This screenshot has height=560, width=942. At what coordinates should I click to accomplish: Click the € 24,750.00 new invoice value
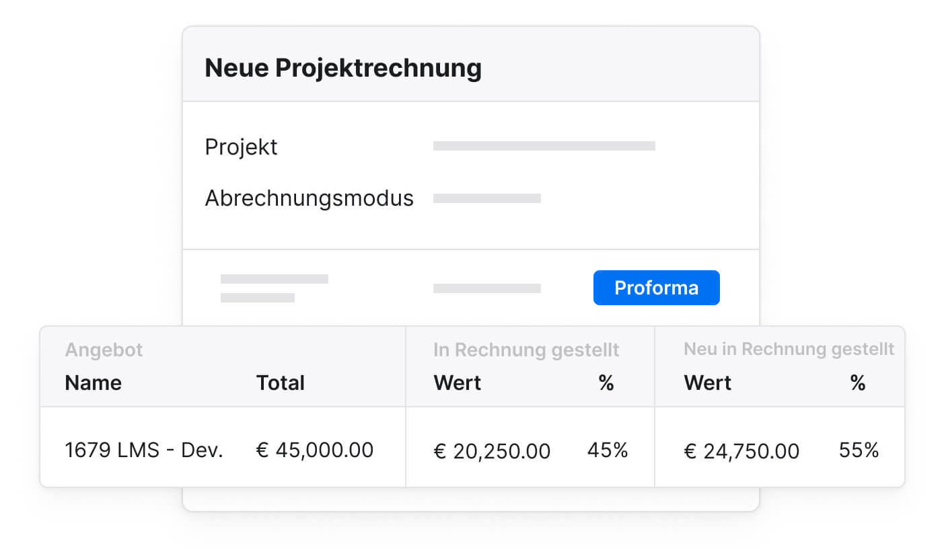[x=741, y=451]
